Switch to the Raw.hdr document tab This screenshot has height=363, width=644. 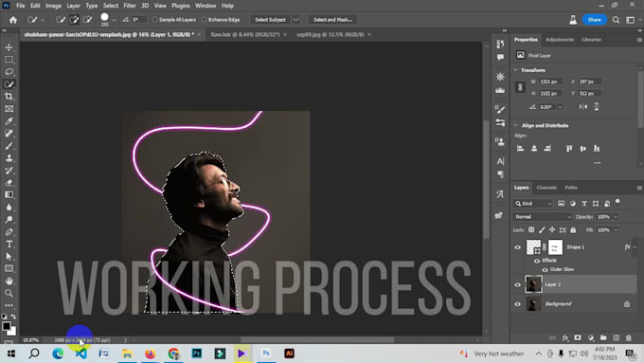click(244, 34)
